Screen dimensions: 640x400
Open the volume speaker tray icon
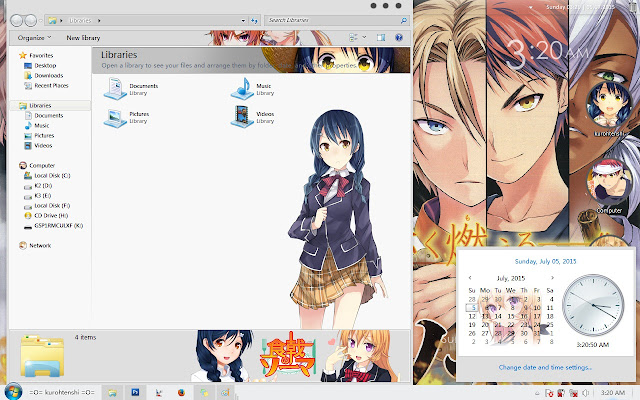585,393
